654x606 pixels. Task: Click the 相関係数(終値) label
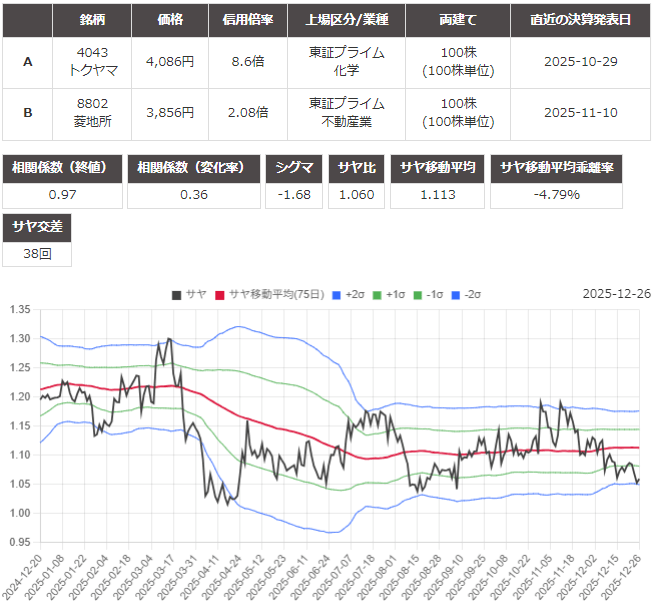[x=63, y=168]
